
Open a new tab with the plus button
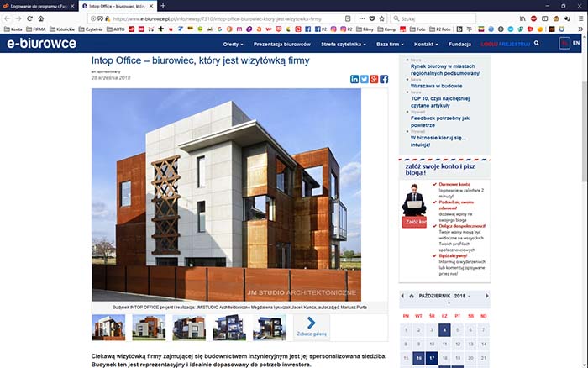[163, 6]
